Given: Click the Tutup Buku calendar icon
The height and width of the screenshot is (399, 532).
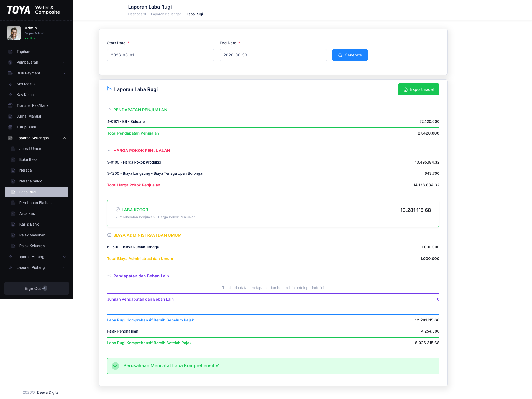Looking at the screenshot, I should click(10, 127).
